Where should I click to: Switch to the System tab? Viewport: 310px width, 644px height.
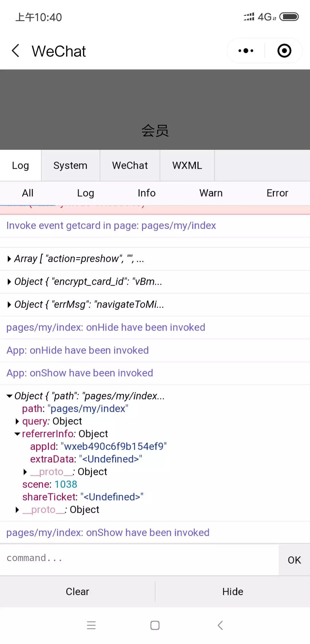coord(70,166)
